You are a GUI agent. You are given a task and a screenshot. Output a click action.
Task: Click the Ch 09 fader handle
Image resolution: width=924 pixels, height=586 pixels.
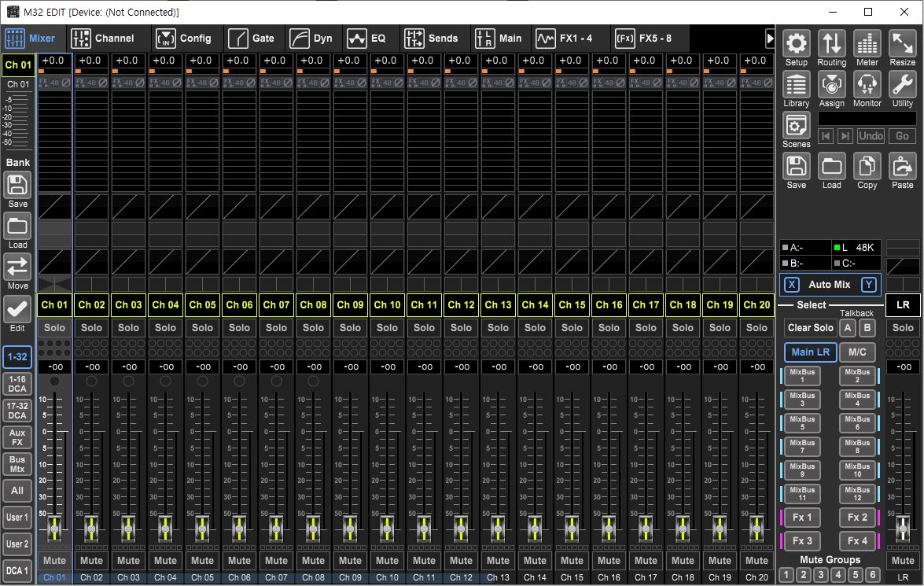(x=350, y=529)
